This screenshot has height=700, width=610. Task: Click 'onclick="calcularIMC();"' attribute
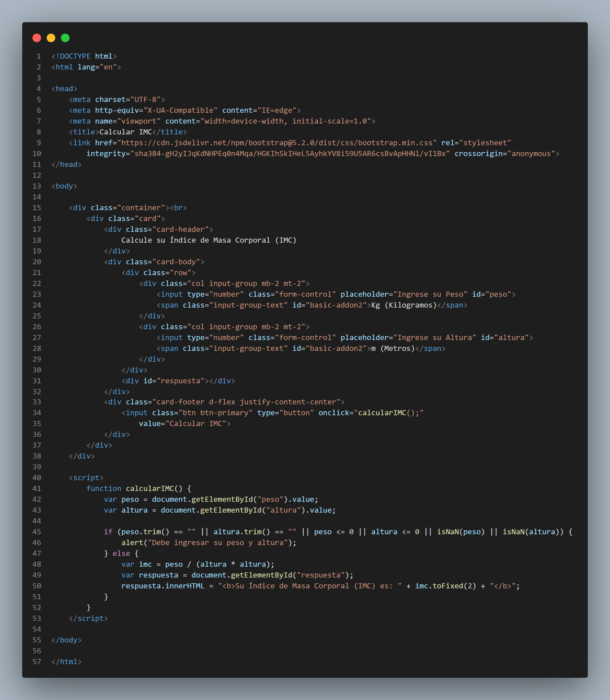pyautogui.click(x=371, y=413)
